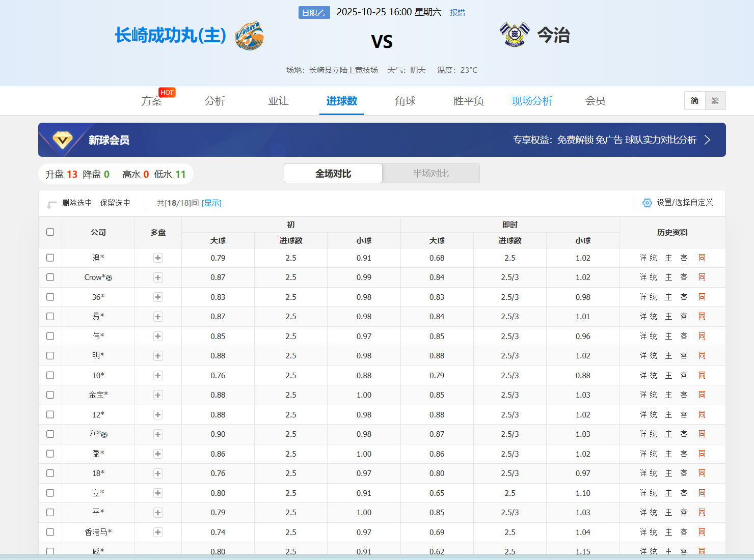
Task: Open the membership banner right arrow
Action: click(707, 140)
